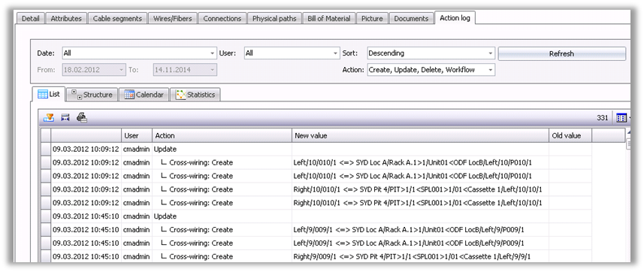Click the Right/9/009/1 SYD Pit 4 value cell
The height and width of the screenshot is (272, 644).
click(x=420, y=256)
